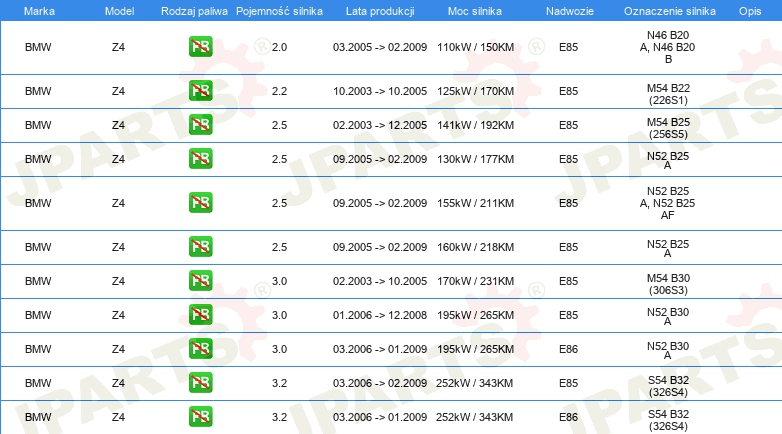Image resolution: width=782 pixels, height=434 pixels.
Task: Click the Model column header
Action: (x=119, y=11)
